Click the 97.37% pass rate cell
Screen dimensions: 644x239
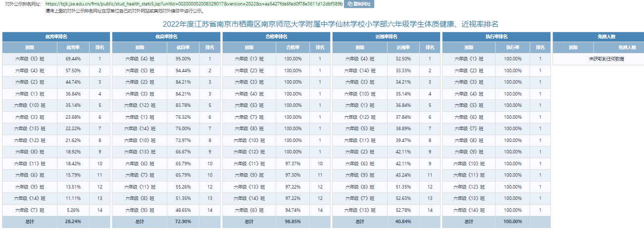[293, 163]
